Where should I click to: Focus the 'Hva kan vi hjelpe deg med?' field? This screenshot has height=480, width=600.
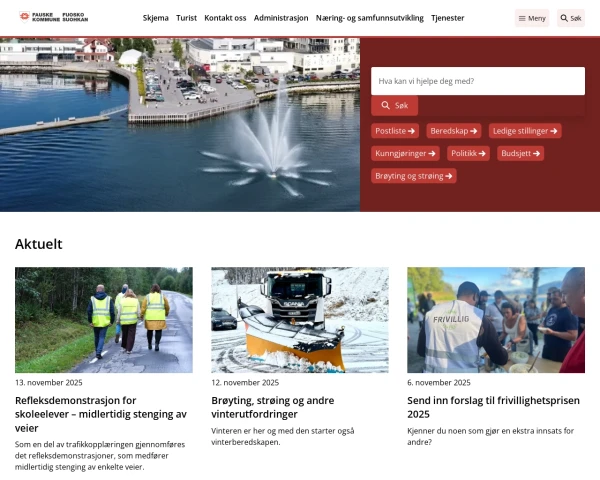477,81
